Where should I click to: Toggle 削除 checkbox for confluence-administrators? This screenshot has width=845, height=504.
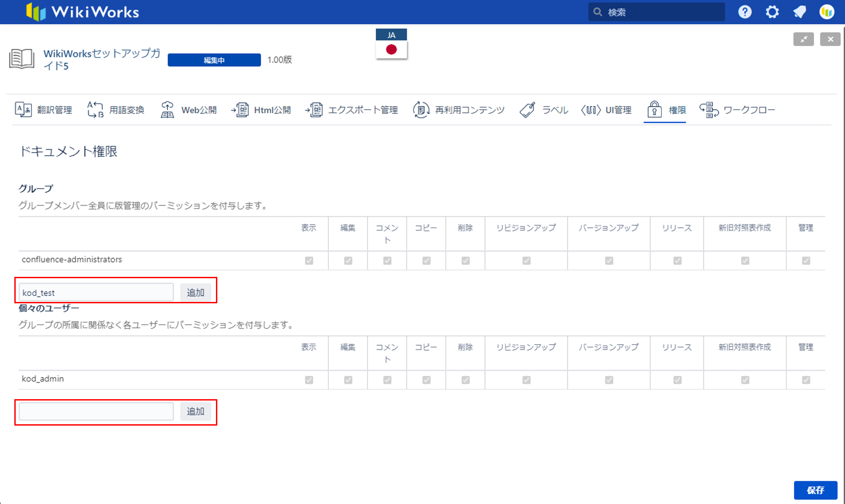466,261
